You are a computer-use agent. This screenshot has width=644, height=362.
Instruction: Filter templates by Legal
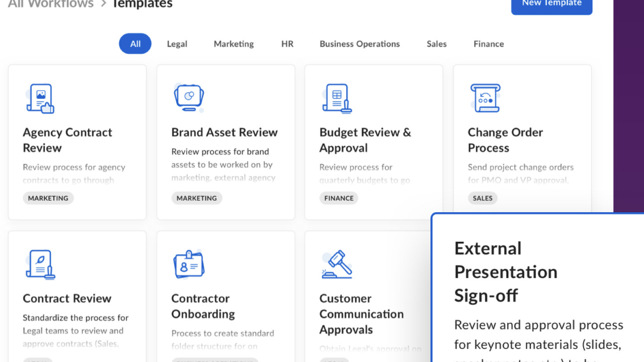[177, 44]
